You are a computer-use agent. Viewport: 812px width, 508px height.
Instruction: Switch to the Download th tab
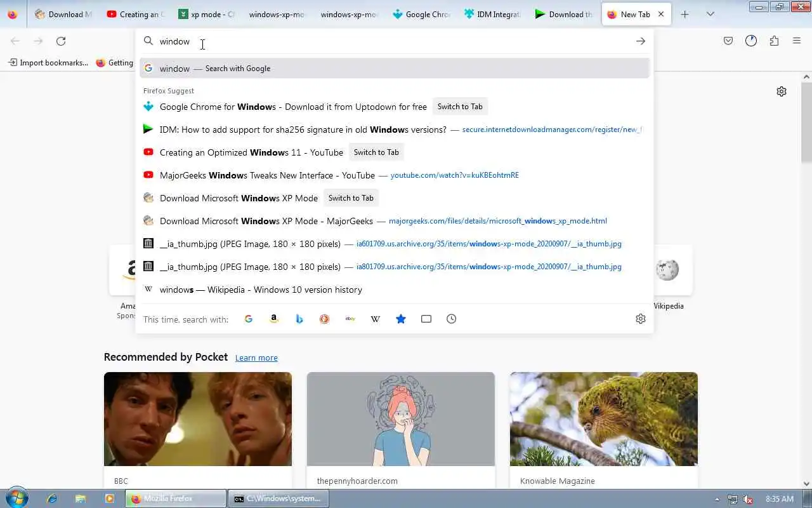coord(565,14)
